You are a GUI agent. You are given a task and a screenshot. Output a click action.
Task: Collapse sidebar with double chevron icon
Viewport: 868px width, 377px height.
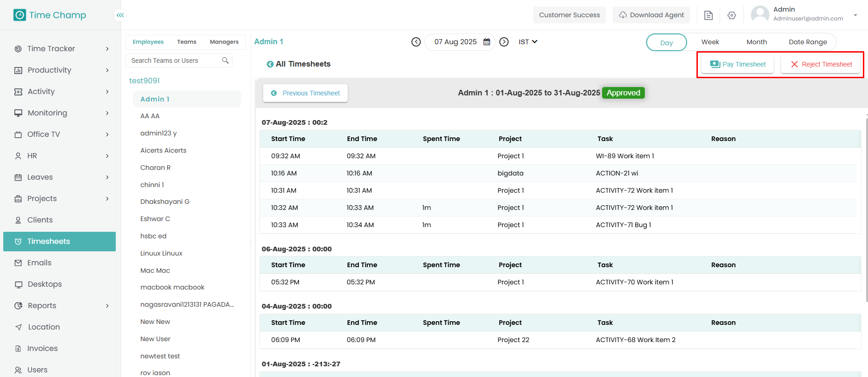click(x=120, y=15)
